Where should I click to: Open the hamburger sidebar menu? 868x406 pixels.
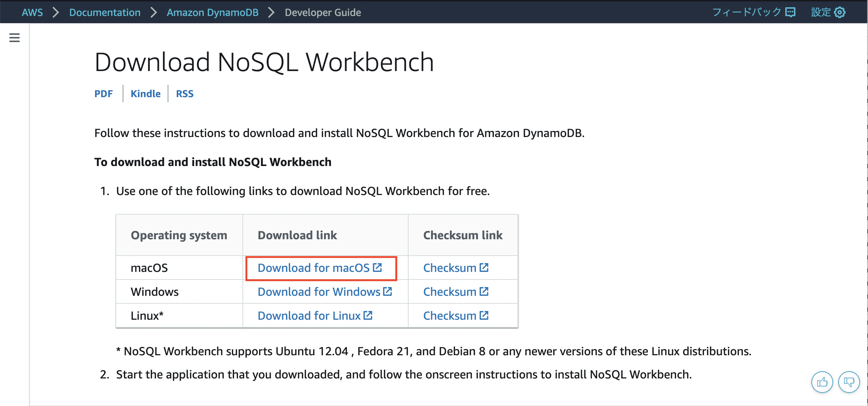click(15, 38)
